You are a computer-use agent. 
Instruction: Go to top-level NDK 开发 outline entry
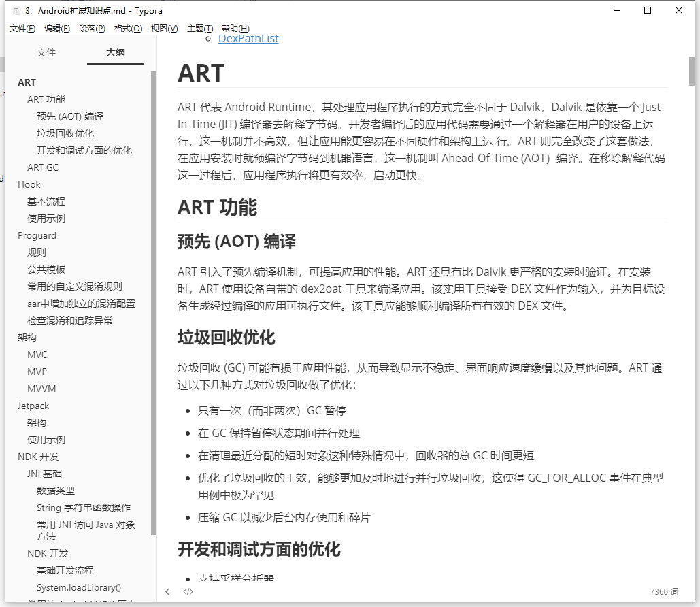pyautogui.click(x=38, y=457)
